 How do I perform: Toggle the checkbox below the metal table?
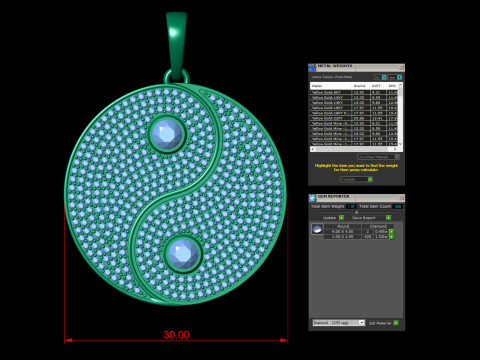pos(397,157)
